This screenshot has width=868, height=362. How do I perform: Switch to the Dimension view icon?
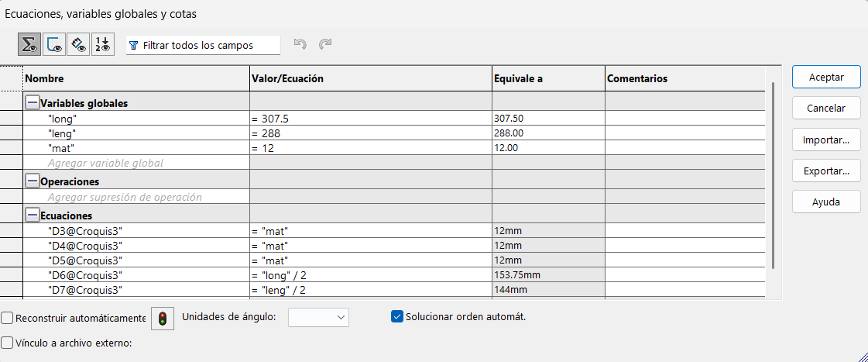78,45
